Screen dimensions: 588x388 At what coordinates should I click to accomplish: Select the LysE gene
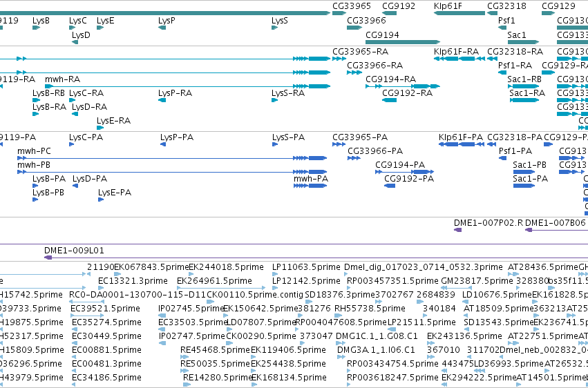click(x=100, y=28)
